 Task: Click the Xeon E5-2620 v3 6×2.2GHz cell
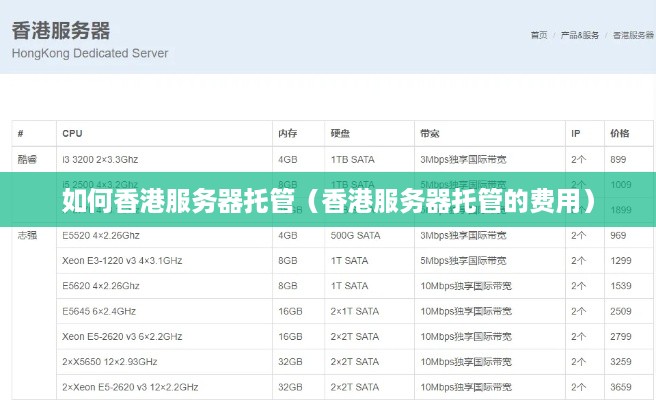122,336
